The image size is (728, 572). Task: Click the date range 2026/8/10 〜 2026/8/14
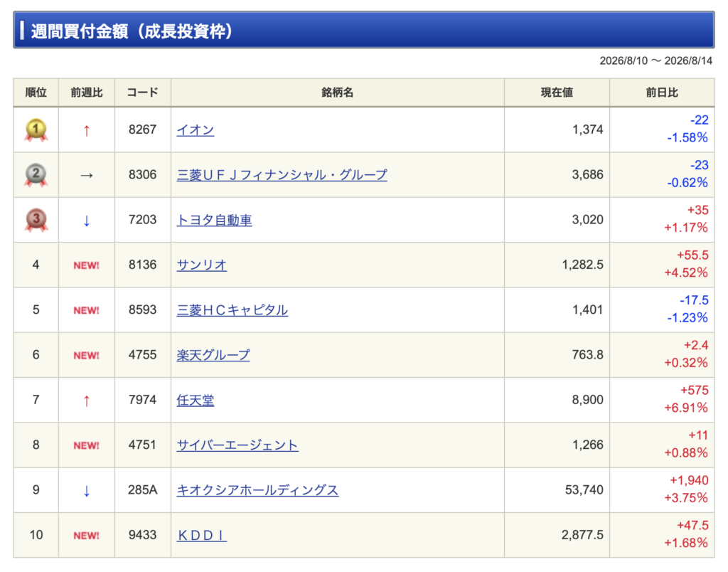655,61
